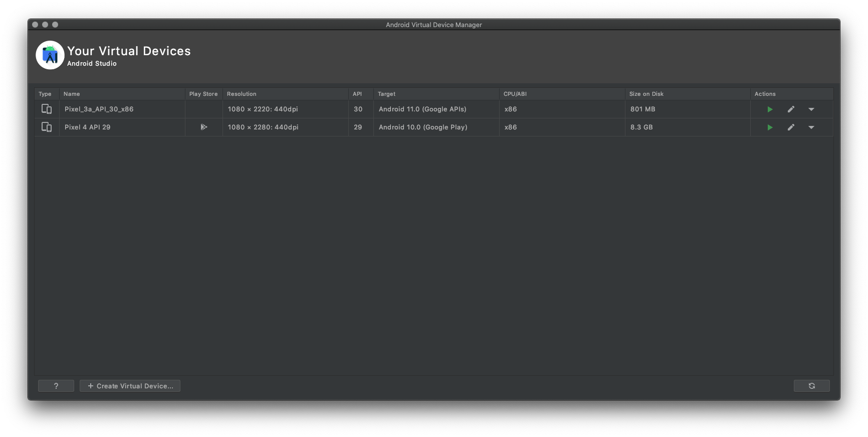868x437 pixels.
Task: Click the 1080 × 2220: 440dpi resolution cell
Action: (x=286, y=109)
